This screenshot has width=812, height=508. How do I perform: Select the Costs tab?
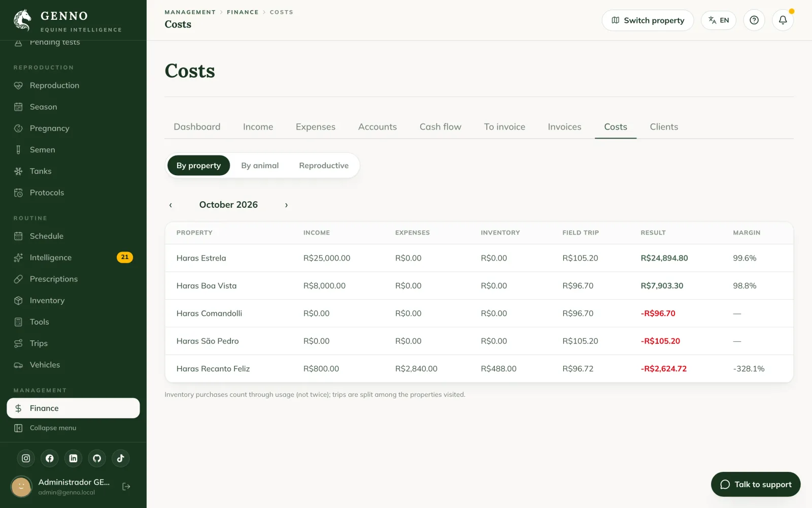point(616,127)
